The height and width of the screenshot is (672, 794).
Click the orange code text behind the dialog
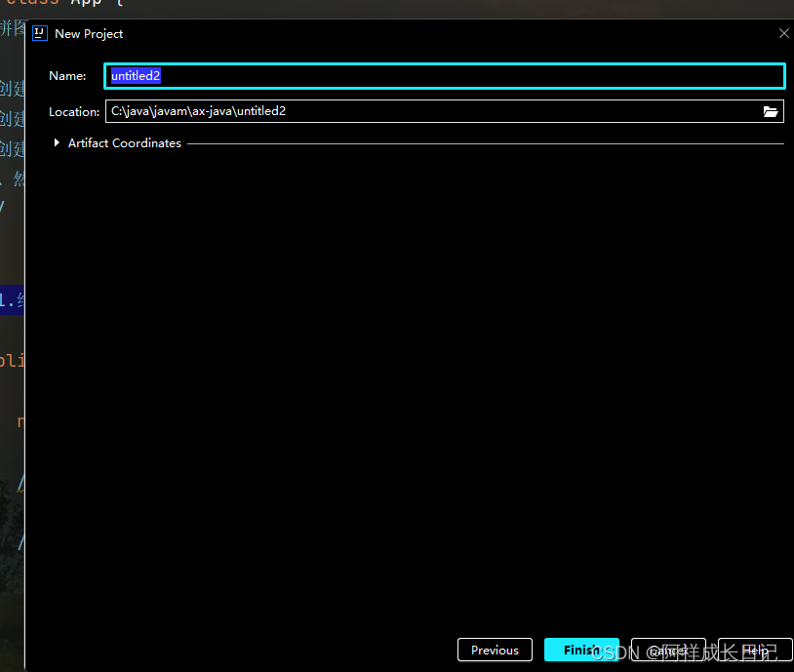coord(12,360)
